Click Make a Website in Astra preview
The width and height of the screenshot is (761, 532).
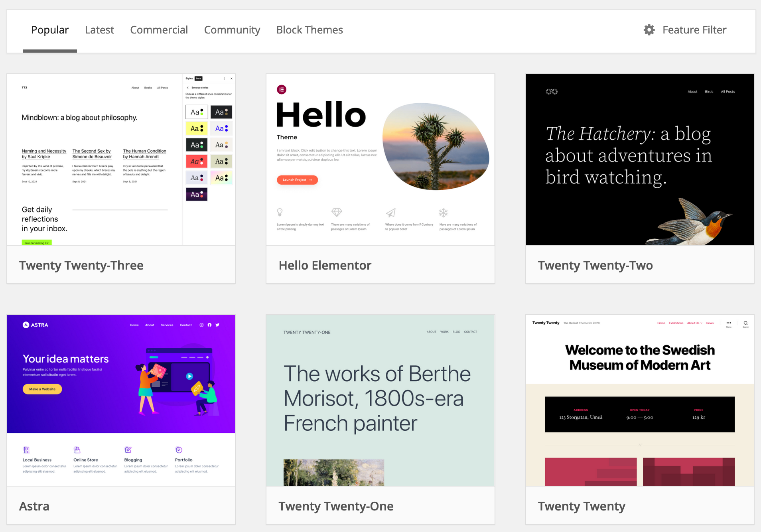[42, 389]
